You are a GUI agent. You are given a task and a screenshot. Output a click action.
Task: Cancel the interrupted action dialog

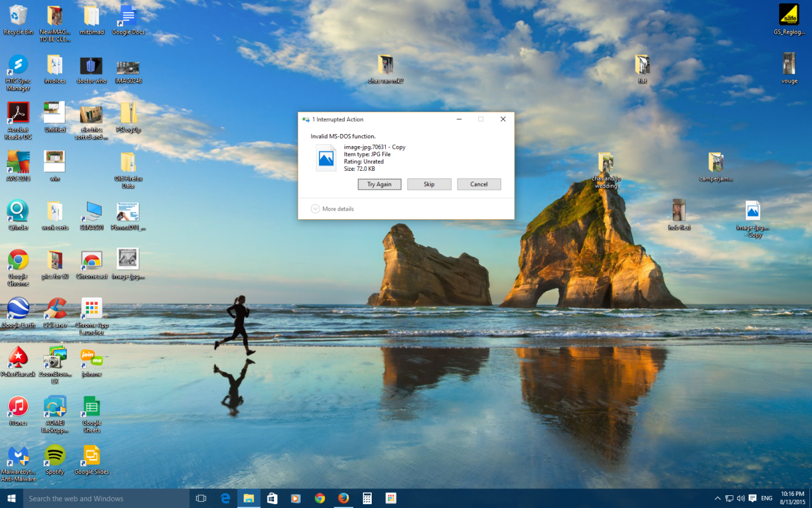tap(479, 184)
